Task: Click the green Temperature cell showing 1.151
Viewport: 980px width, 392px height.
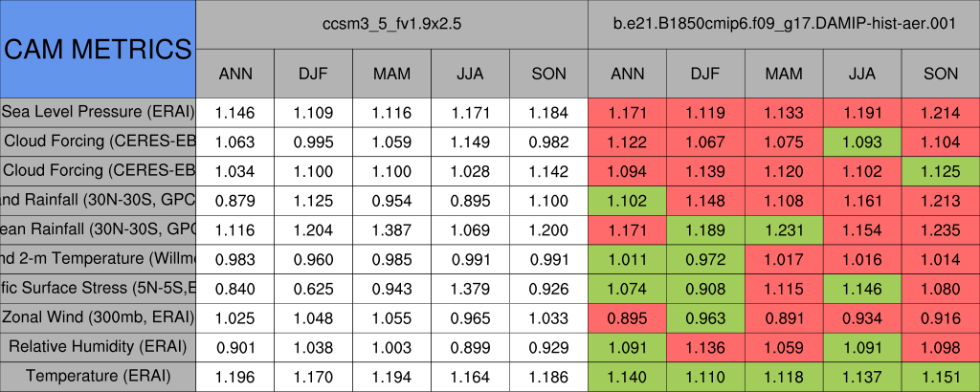Action: coord(941,376)
